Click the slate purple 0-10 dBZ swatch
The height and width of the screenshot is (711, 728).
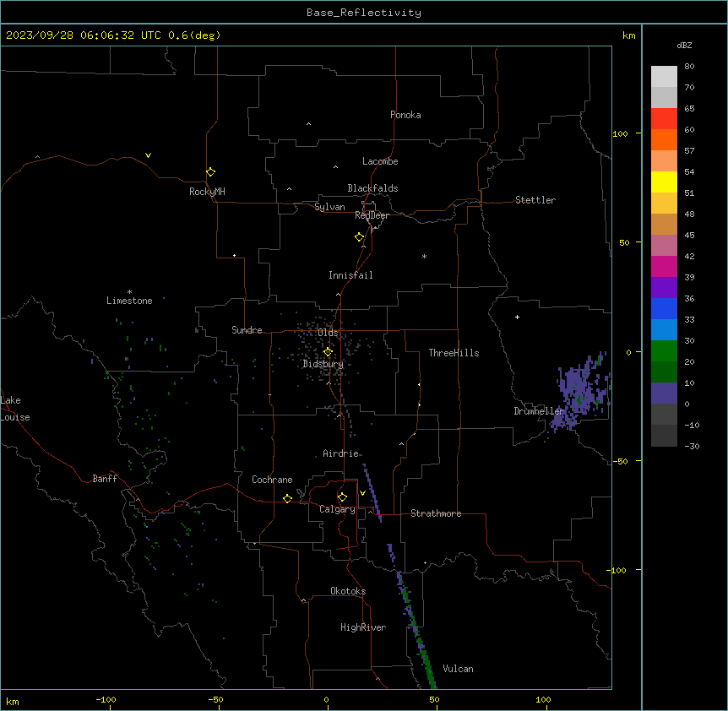click(664, 393)
